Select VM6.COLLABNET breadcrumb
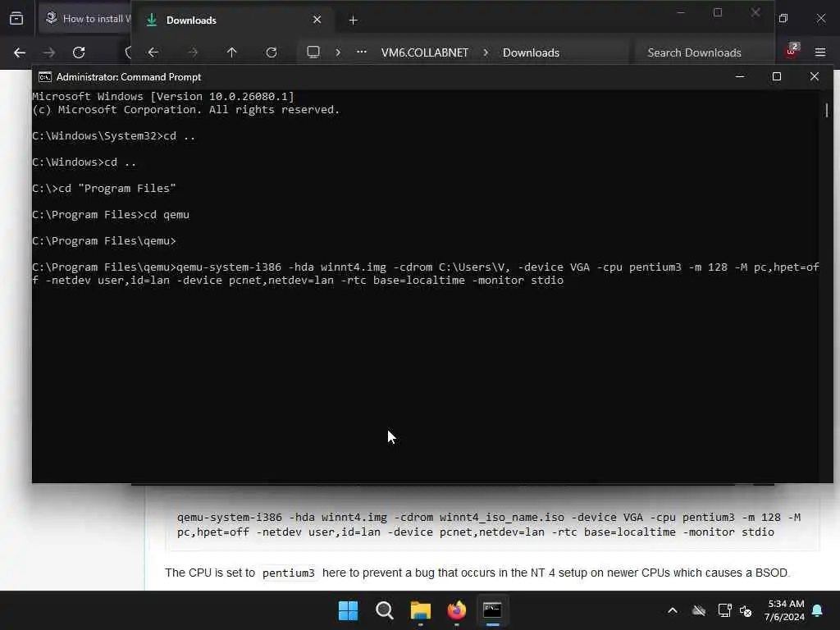The width and height of the screenshot is (840, 630). [425, 52]
